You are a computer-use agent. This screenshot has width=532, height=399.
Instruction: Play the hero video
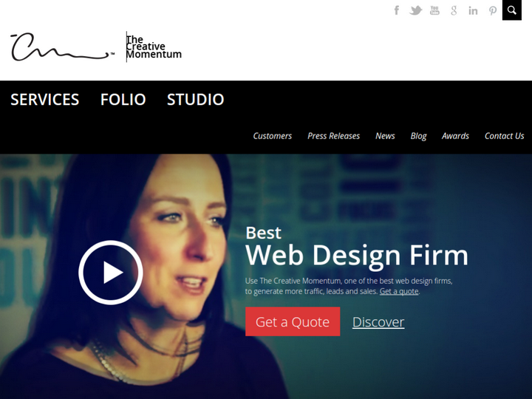click(x=111, y=272)
